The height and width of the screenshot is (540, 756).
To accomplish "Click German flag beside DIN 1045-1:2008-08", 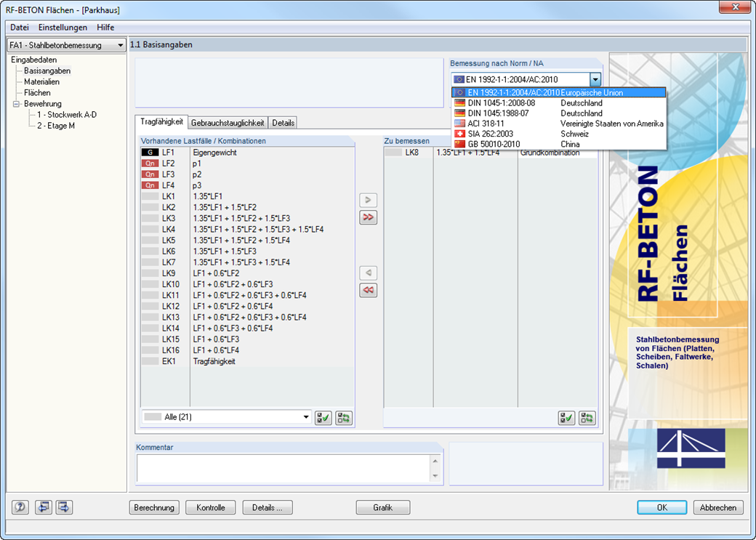I will 460,103.
